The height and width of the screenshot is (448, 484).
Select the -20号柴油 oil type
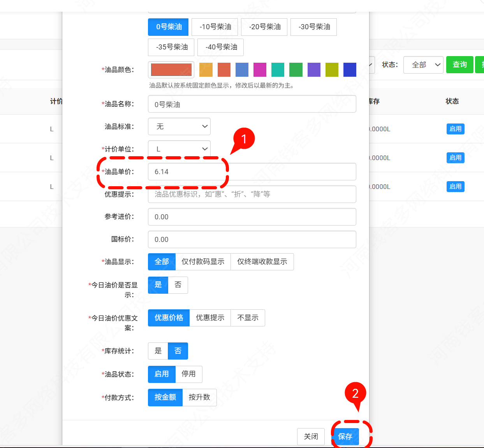(264, 27)
